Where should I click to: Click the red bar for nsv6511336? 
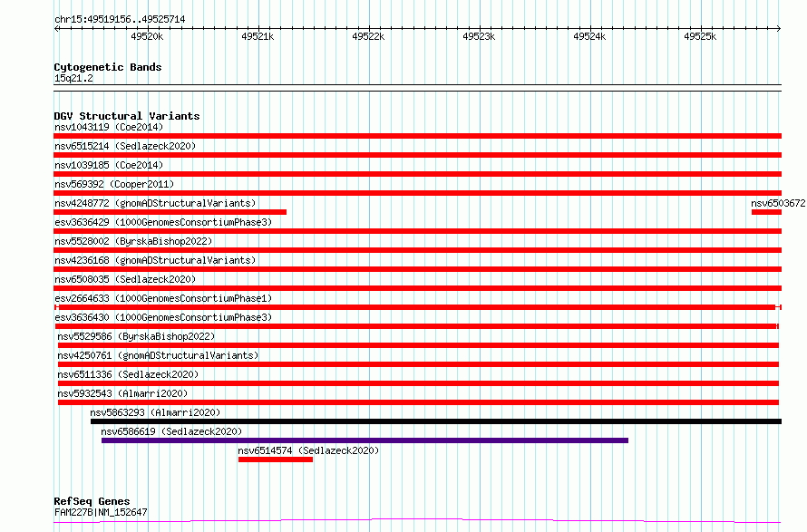[418, 383]
